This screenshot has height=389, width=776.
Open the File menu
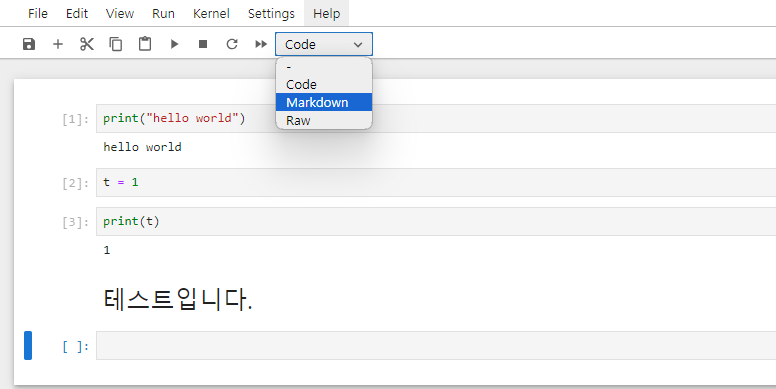coord(38,13)
